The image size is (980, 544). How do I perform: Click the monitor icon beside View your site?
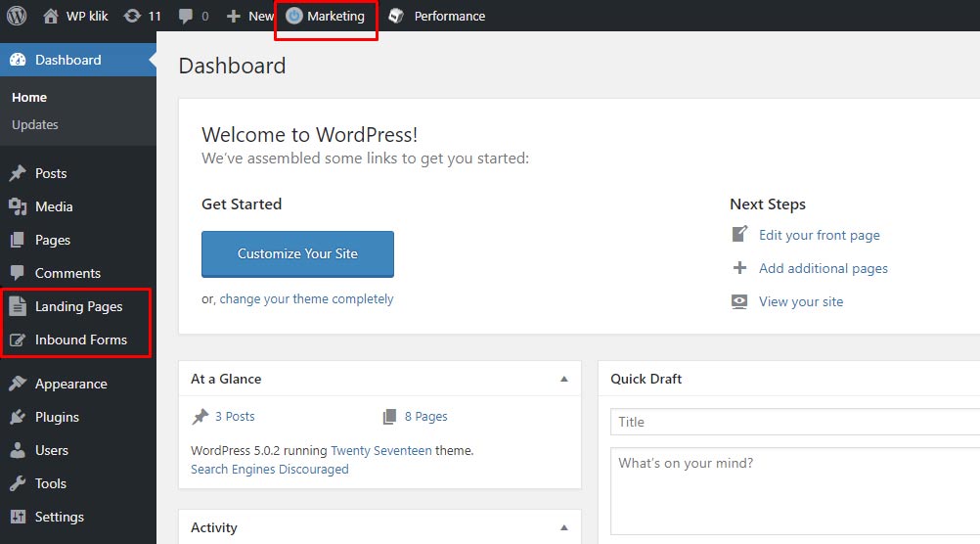739,301
